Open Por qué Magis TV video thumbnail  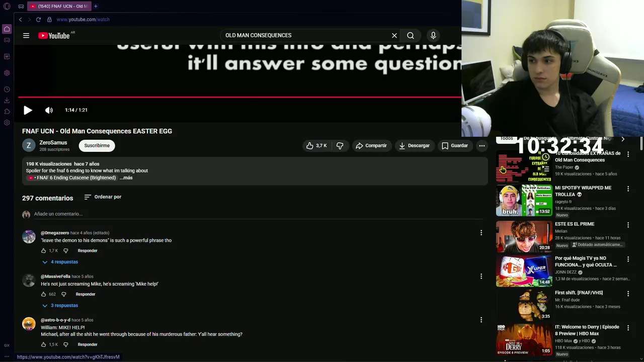tap(524, 271)
